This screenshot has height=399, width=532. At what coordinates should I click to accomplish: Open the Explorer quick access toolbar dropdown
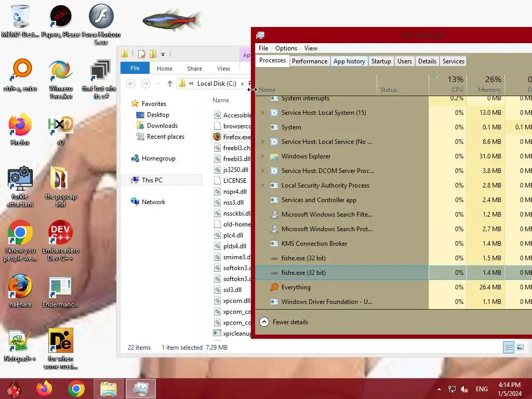coord(163,54)
